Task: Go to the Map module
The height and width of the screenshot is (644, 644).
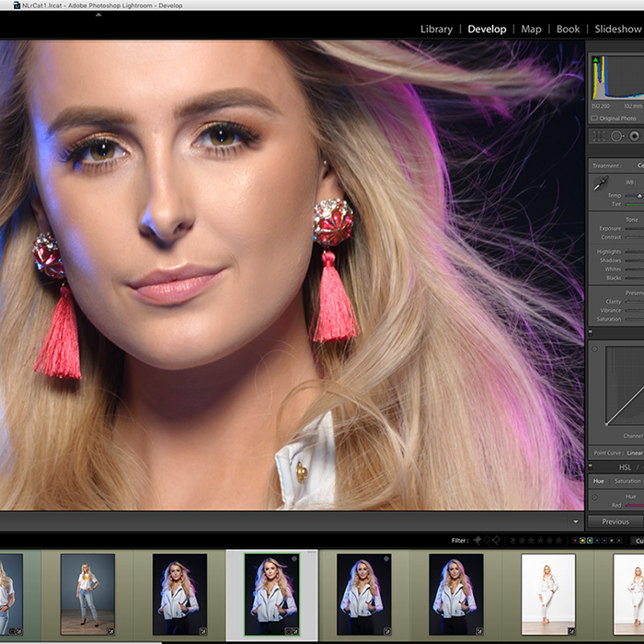Action: 531,29
